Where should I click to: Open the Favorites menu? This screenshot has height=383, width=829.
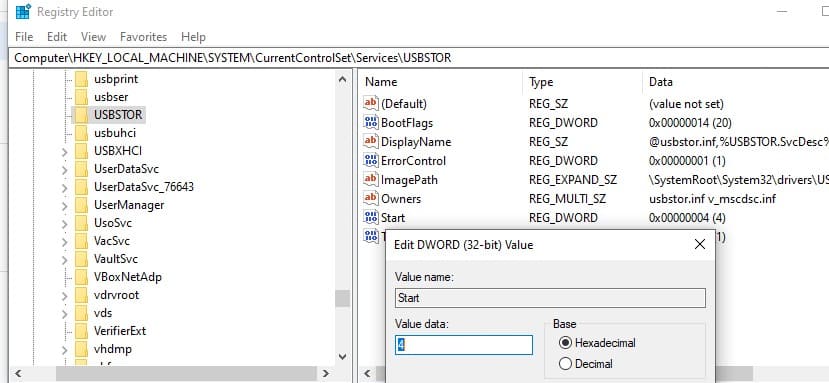[143, 37]
